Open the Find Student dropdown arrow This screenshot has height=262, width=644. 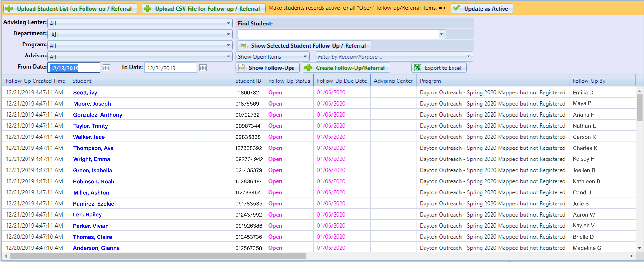pyautogui.click(x=442, y=34)
